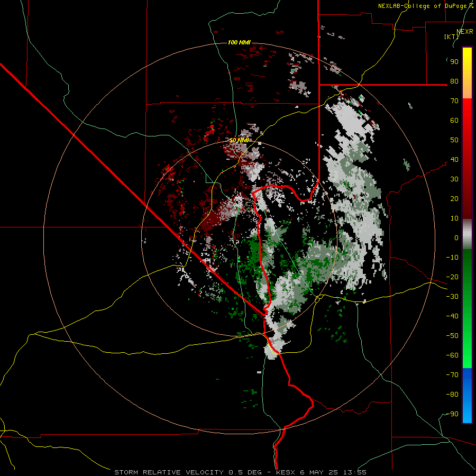Click the "NEXR" label above the color scale
476x476 pixels.
point(465,32)
